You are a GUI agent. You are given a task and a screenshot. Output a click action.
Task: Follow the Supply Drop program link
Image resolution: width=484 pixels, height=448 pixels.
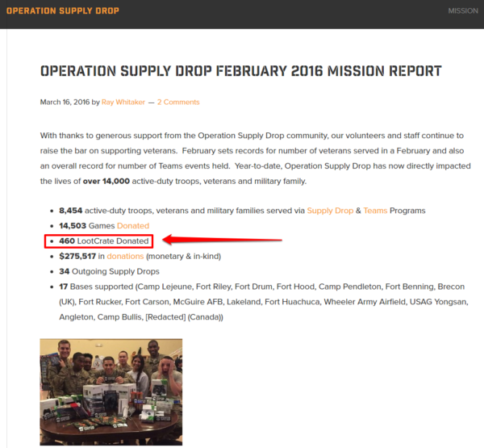click(x=330, y=211)
